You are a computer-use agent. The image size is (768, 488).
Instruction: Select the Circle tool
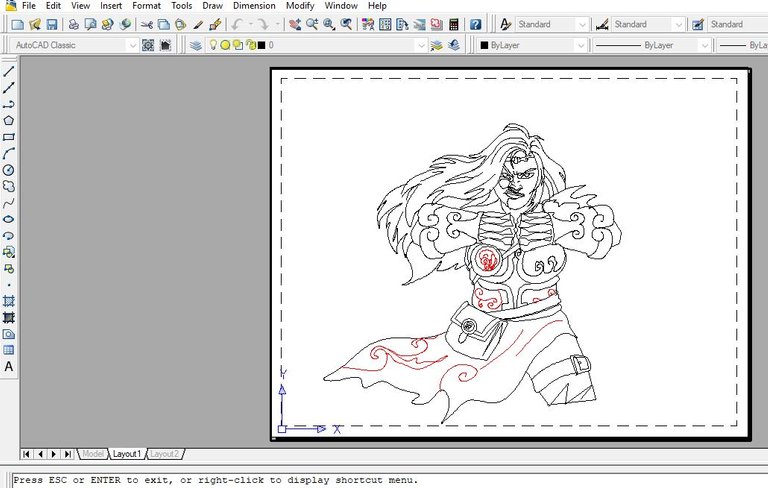coord(9,170)
